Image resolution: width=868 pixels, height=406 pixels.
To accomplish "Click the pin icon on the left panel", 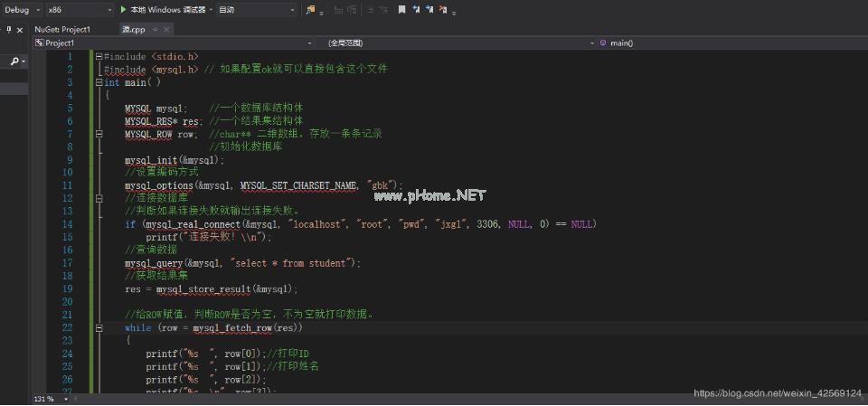I will point(8,29).
